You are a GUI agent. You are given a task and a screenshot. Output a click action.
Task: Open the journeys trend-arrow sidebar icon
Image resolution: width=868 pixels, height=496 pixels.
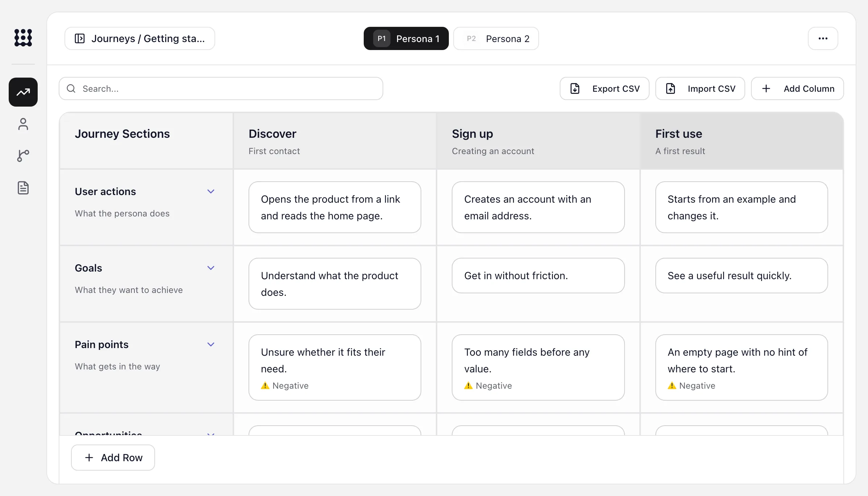[x=23, y=92]
